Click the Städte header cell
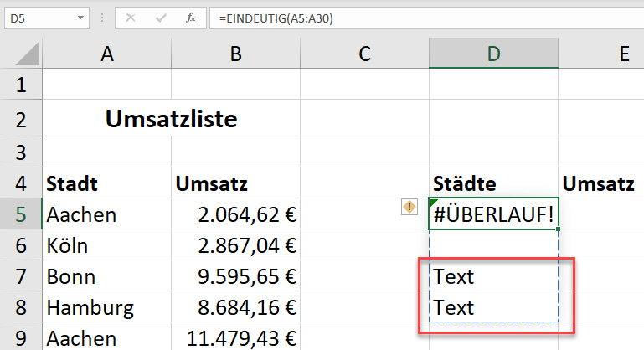Image resolution: width=644 pixels, height=350 pixels. pos(493,183)
